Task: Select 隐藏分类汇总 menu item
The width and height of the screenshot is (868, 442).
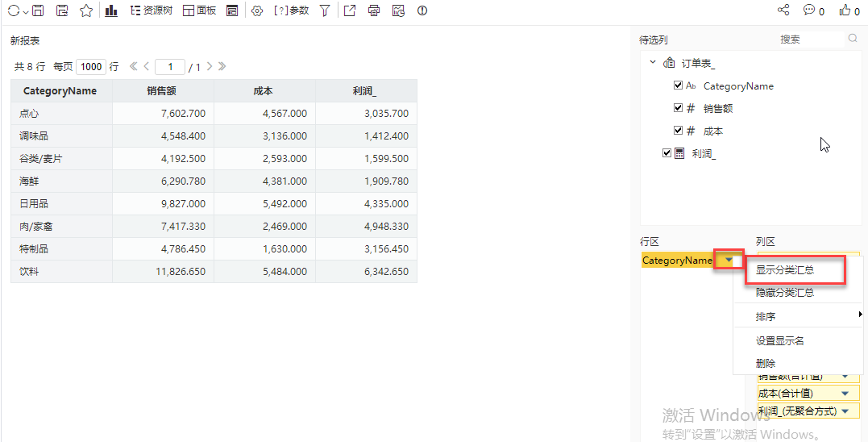Action: [785, 293]
